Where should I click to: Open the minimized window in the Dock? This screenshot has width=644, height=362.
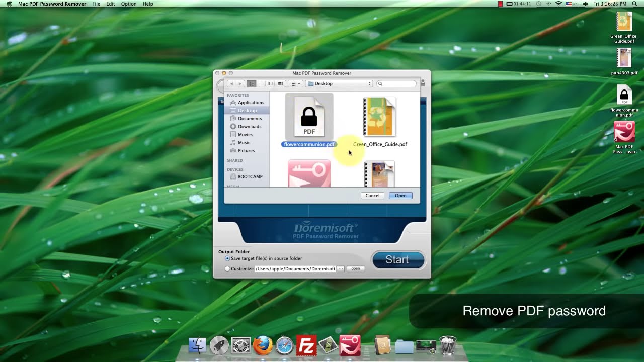tap(426, 346)
